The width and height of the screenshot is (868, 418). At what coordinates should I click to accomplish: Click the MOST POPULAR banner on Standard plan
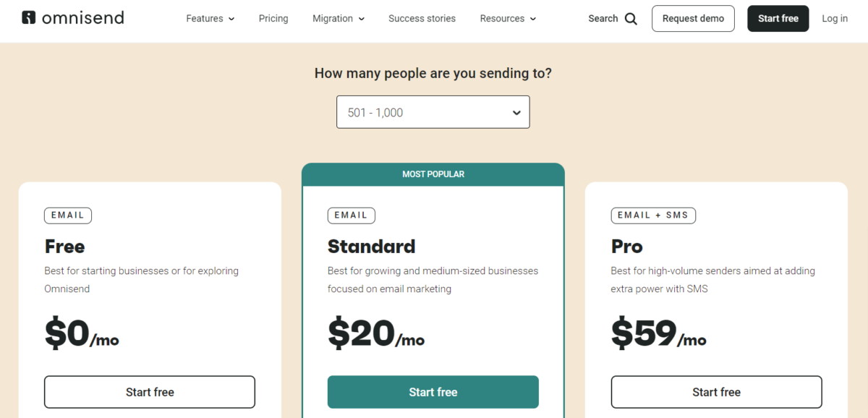pyautogui.click(x=433, y=174)
